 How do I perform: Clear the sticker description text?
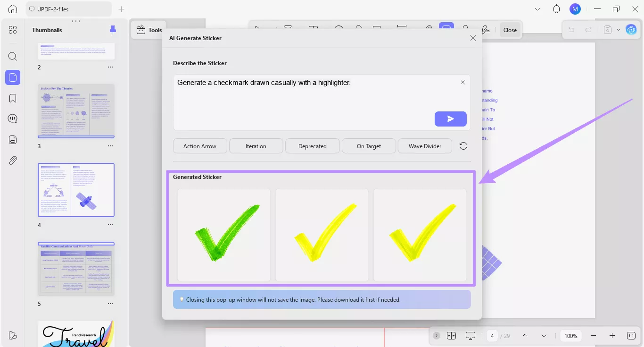click(463, 82)
